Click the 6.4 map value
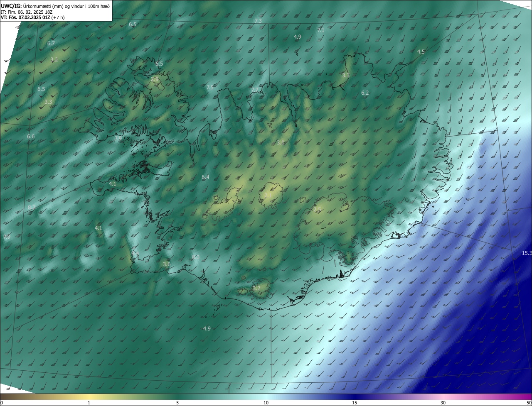This screenshot has width=532, height=406. point(205,177)
